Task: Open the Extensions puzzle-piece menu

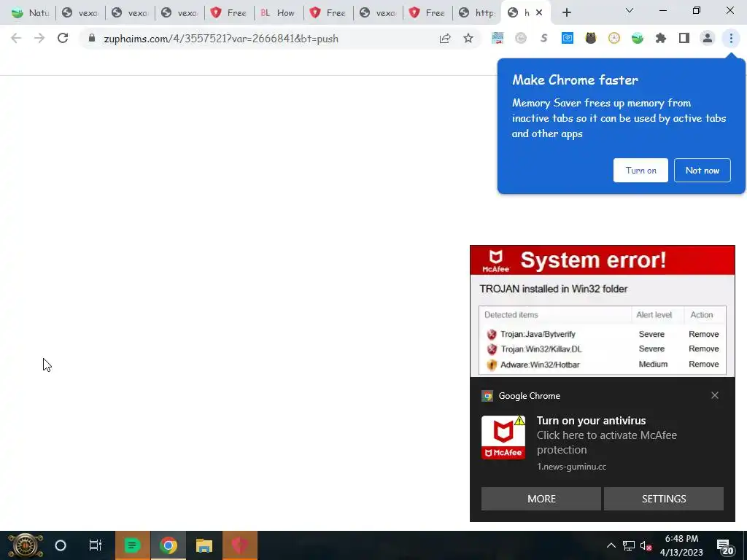Action: [x=661, y=39]
